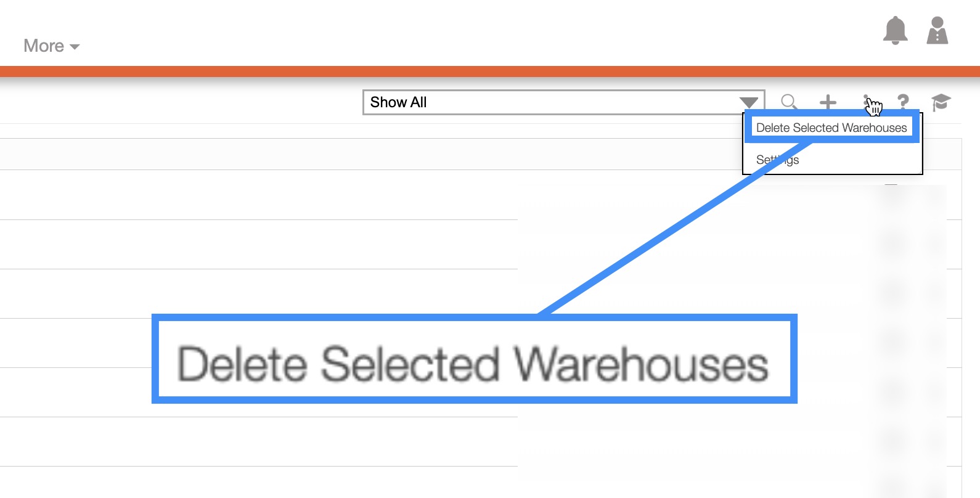Click the magnifying glass search icon
The width and height of the screenshot is (980, 498).
click(789, 102)
